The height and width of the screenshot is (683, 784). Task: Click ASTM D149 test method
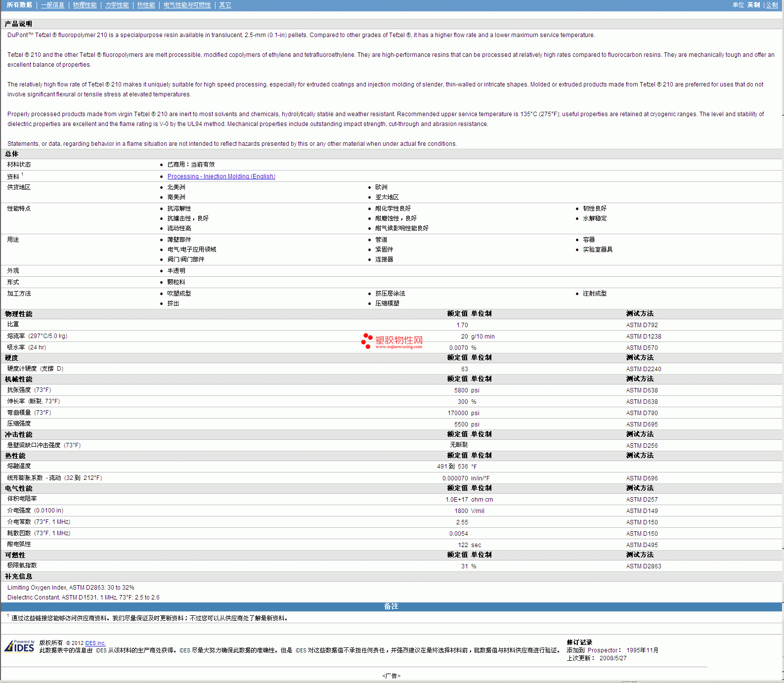tap(642, 511)
